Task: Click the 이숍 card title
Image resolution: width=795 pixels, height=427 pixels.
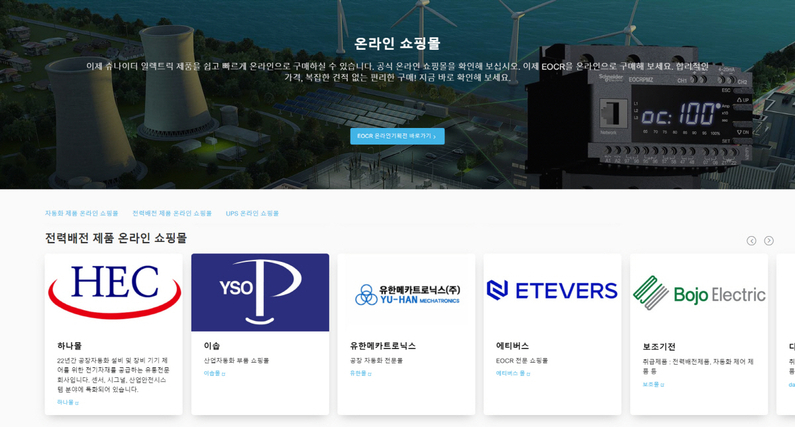Action: (212, 346)
